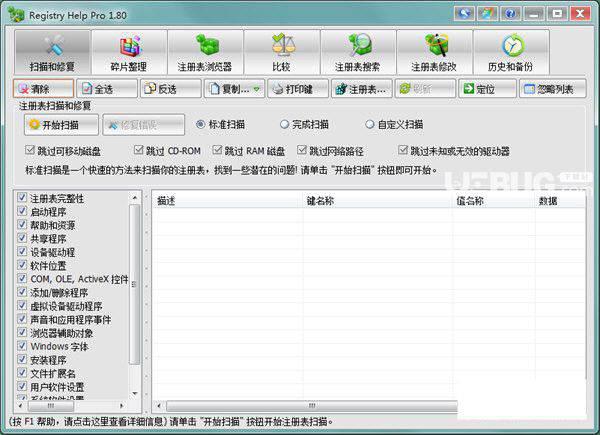Uncheck Windows 字体 item

click(x=22, y=345)
